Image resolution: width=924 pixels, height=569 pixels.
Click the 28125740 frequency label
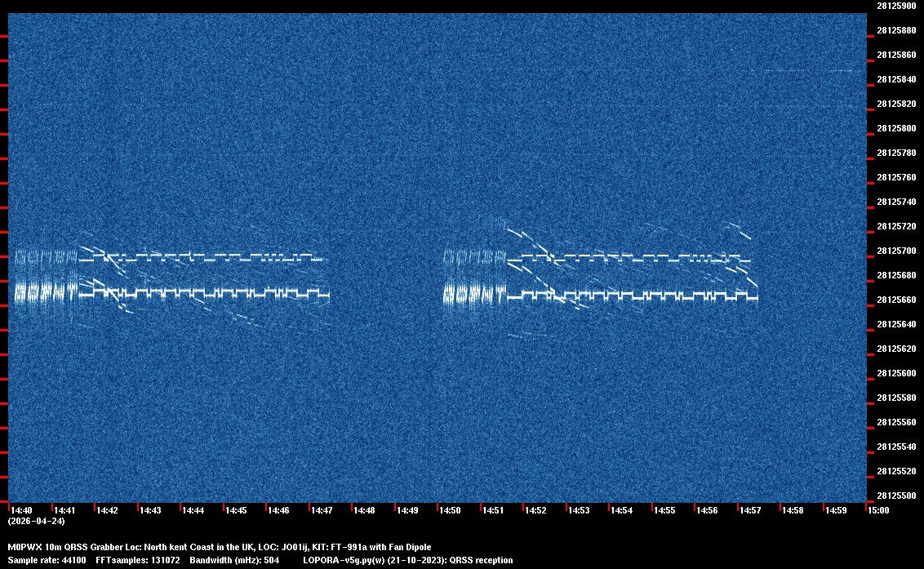[897, 202]
